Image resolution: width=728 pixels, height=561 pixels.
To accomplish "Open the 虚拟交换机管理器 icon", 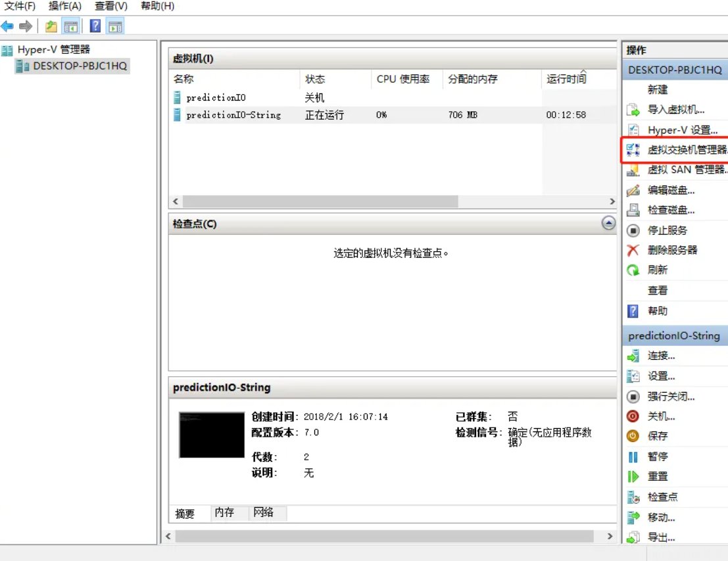I will tap(633, 149).
